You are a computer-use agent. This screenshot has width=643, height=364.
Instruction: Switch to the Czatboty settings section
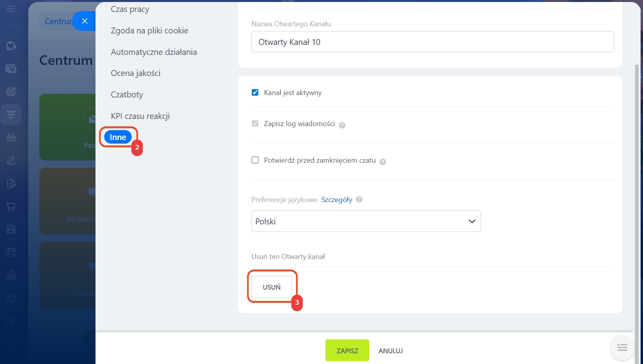click(x=127, y=95)
